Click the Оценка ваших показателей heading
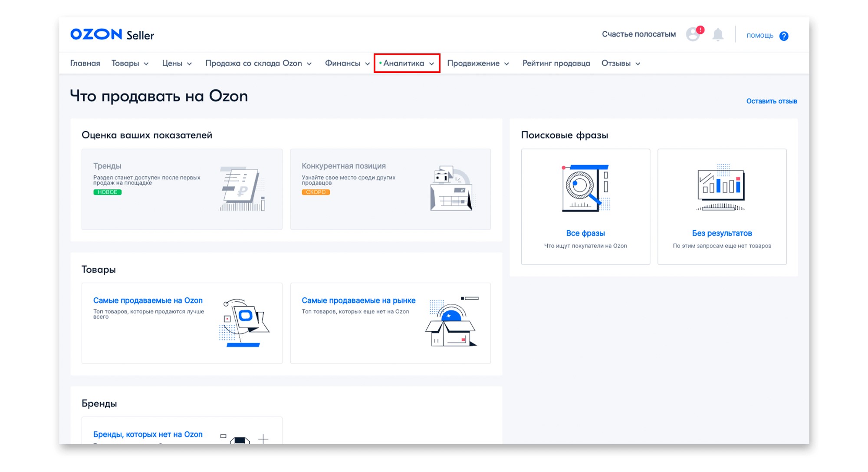Screen dimensions: 868x472 click(x=147, y=135)
